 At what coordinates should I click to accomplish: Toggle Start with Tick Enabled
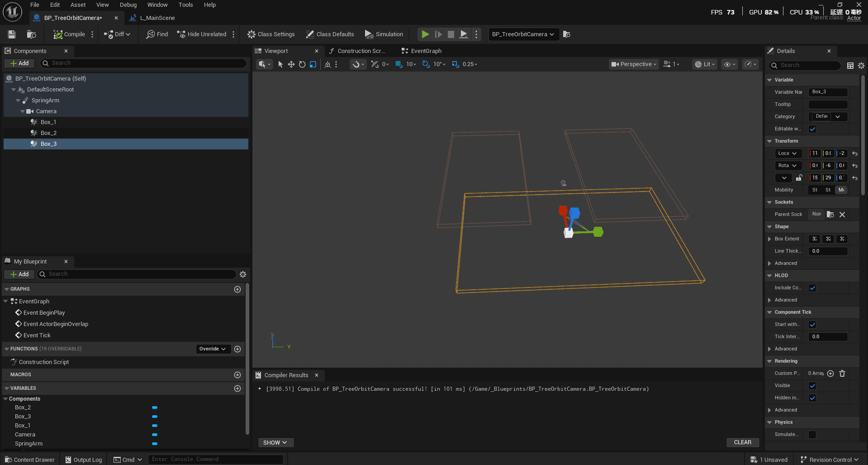pyautogui.click(x=812, y=324)
